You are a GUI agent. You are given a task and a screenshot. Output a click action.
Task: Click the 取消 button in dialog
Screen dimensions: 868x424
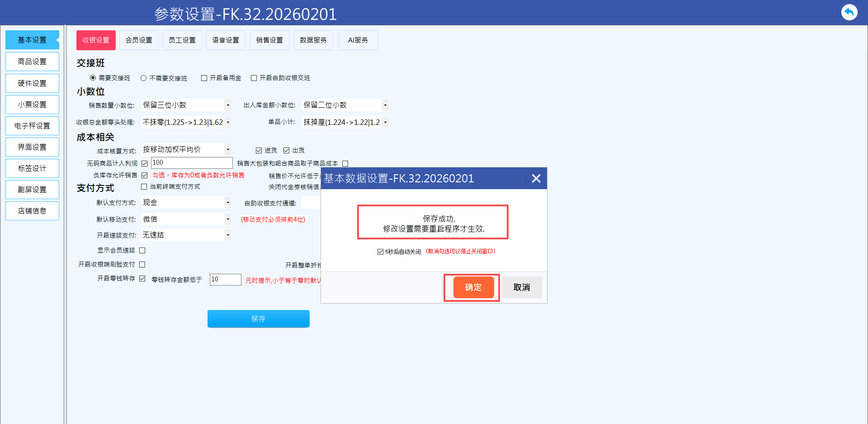(x=521, y=287)
